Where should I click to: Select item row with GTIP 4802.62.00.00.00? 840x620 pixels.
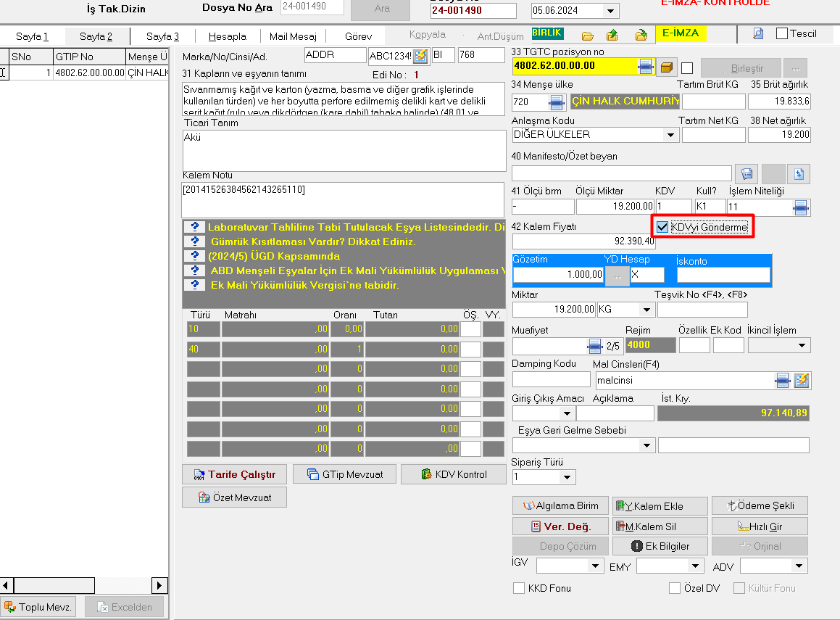[x=85, y=73]
